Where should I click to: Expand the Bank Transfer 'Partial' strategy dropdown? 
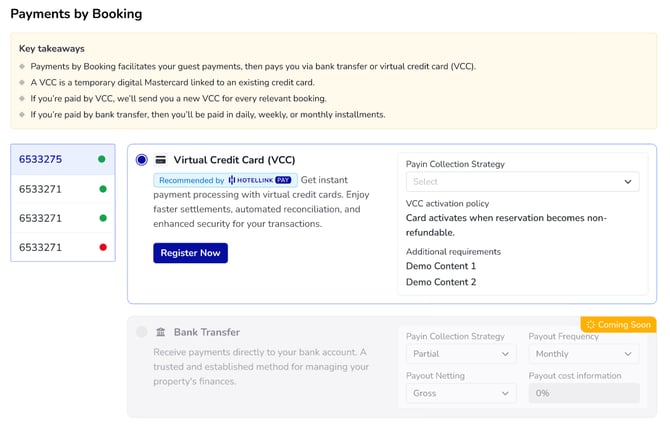(460, 354)
